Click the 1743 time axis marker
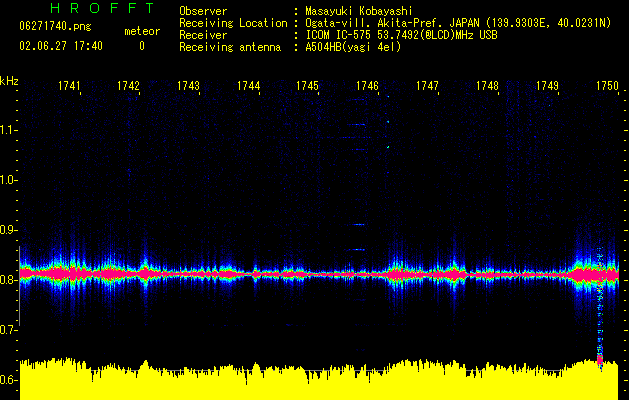Screen dimensions: 629x400 189,86
